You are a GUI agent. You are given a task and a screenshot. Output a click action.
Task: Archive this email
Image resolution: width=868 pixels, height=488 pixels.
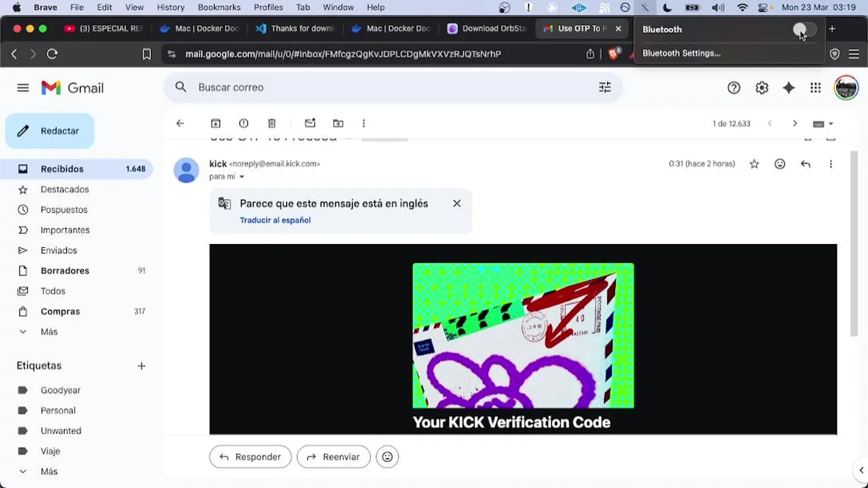(x=216, y=123)
